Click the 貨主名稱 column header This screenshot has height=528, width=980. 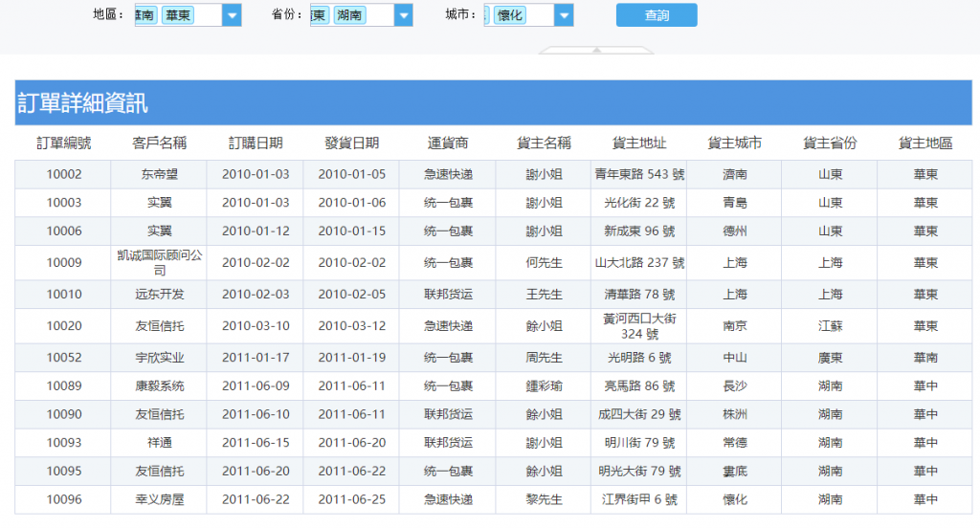tap(544, 143)
